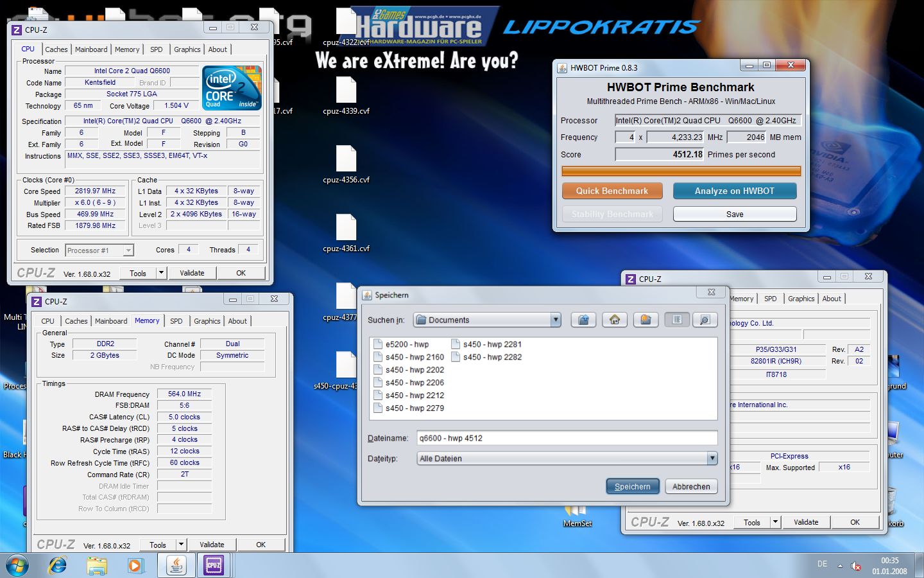The width and height of the screenshot is (924, 578).
Task: Select file 's450 - hwp 2281'
Action: (486, 344)
